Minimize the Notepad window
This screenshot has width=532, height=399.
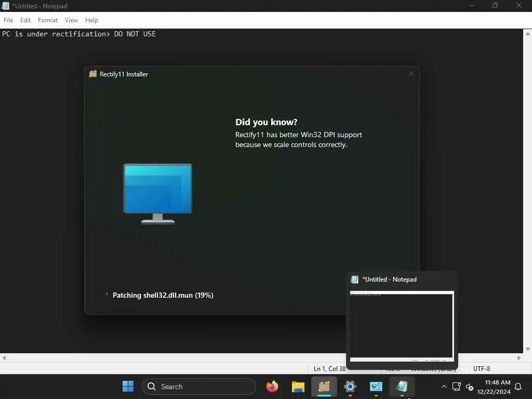tap(471, 5)
